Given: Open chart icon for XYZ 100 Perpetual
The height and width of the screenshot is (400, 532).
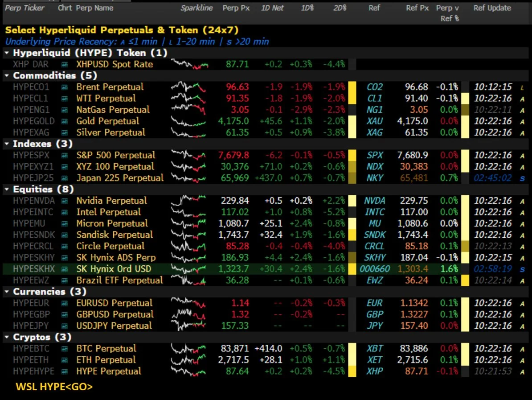Looking at the screenshot, I should pos(65,167).
